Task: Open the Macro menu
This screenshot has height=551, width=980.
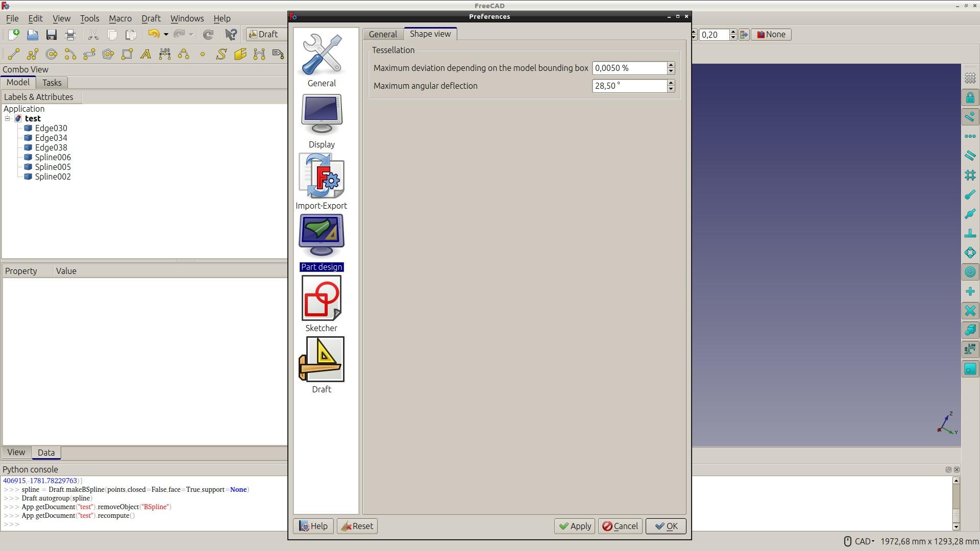Action: point(120,18)
